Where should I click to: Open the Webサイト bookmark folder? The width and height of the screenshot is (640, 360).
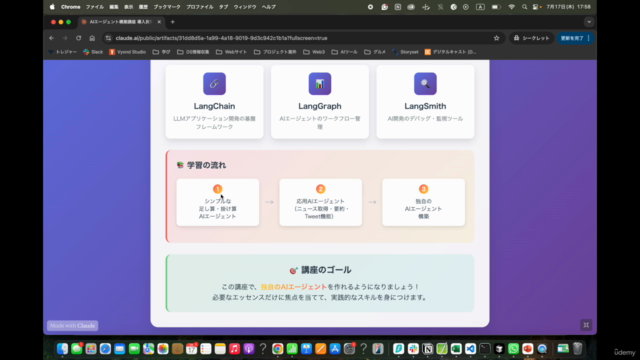click(231, 52)
